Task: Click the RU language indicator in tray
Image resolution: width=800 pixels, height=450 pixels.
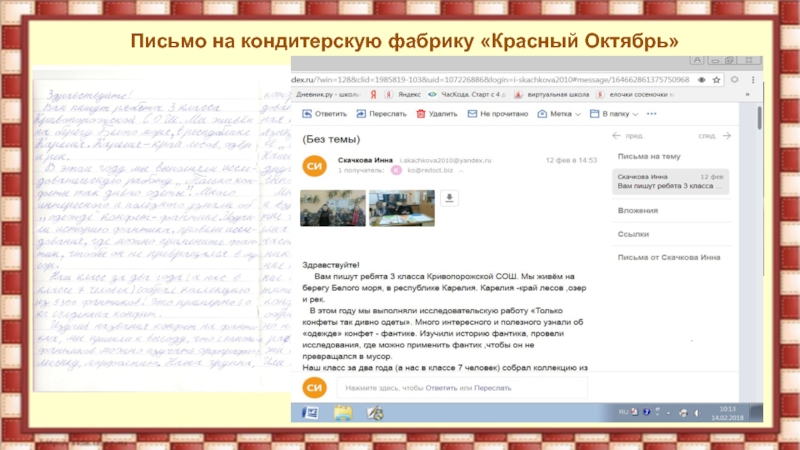Action: (623, 412)
